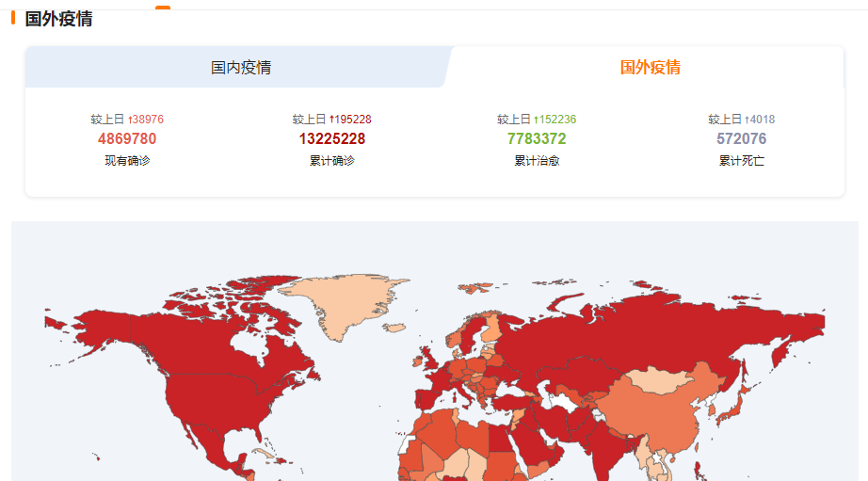Click the daily increase ↑4018

pyautogui.click(x=760, y=120)
